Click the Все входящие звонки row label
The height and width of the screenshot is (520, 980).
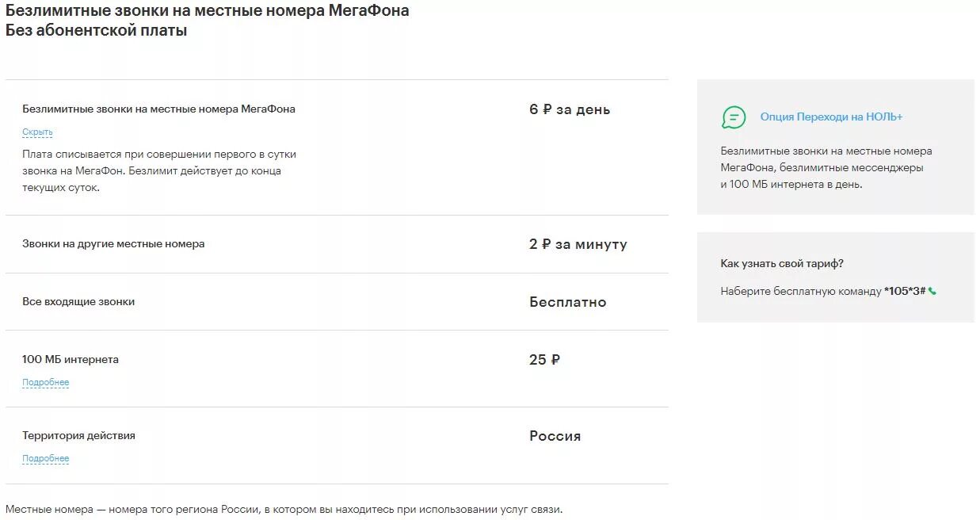click(78, 302)
